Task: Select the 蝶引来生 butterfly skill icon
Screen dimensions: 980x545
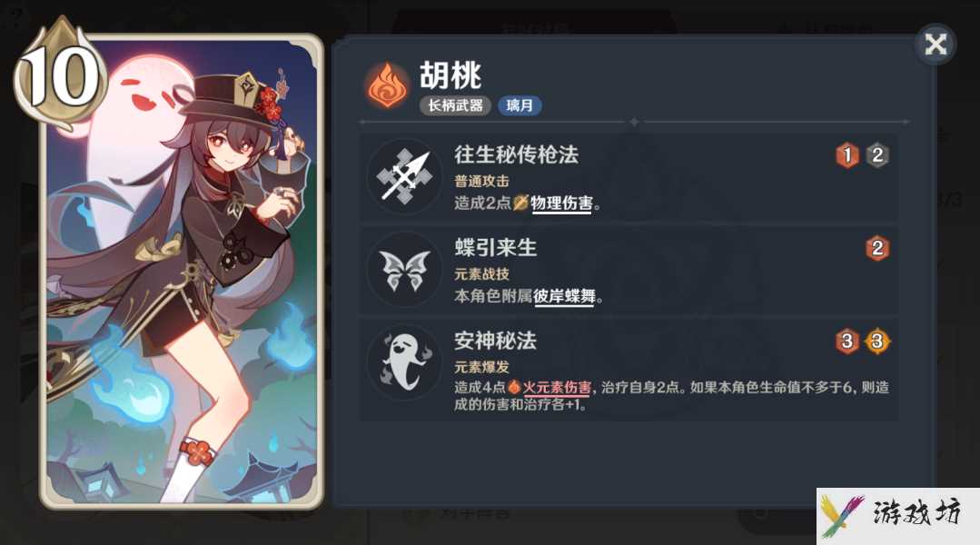Action: [404, 270]
